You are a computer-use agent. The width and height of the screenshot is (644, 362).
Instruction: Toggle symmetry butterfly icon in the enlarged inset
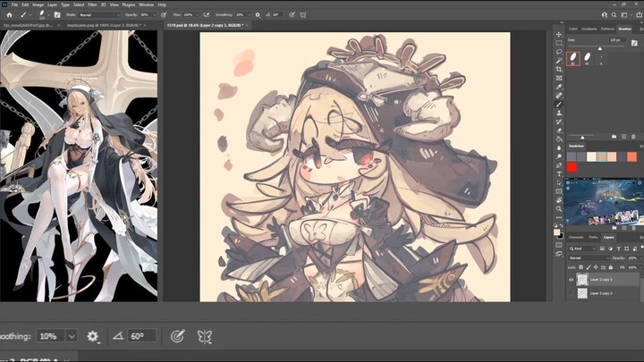[205, 337]
